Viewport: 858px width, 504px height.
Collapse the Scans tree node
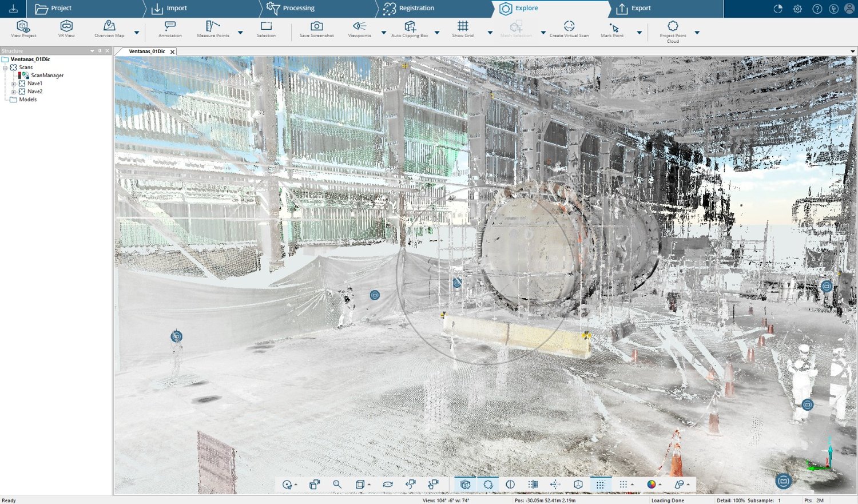tap(5, 68)
